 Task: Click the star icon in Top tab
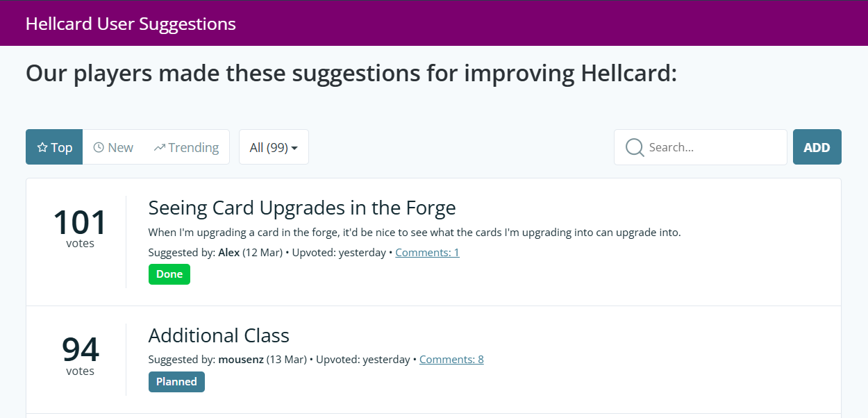(42, 147)
